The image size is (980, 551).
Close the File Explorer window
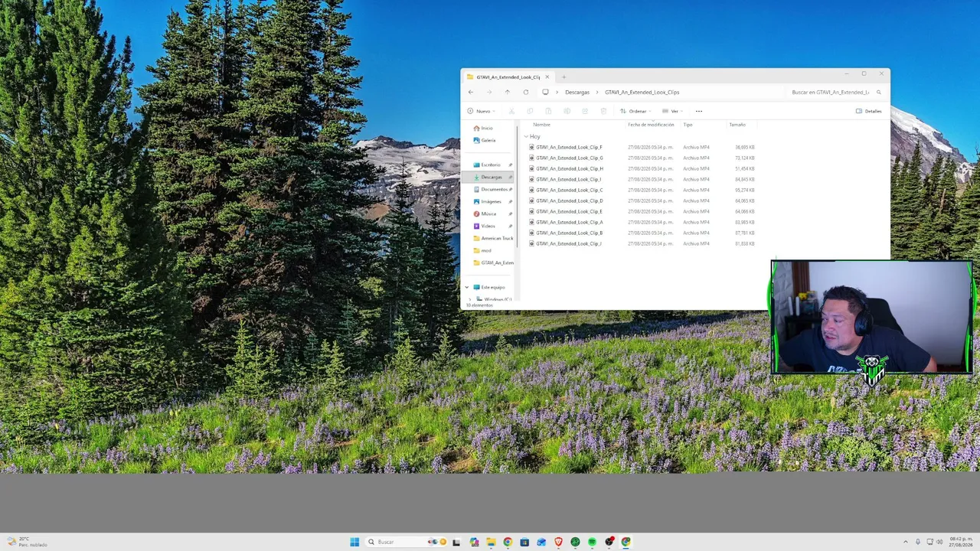tap(881, 74)
